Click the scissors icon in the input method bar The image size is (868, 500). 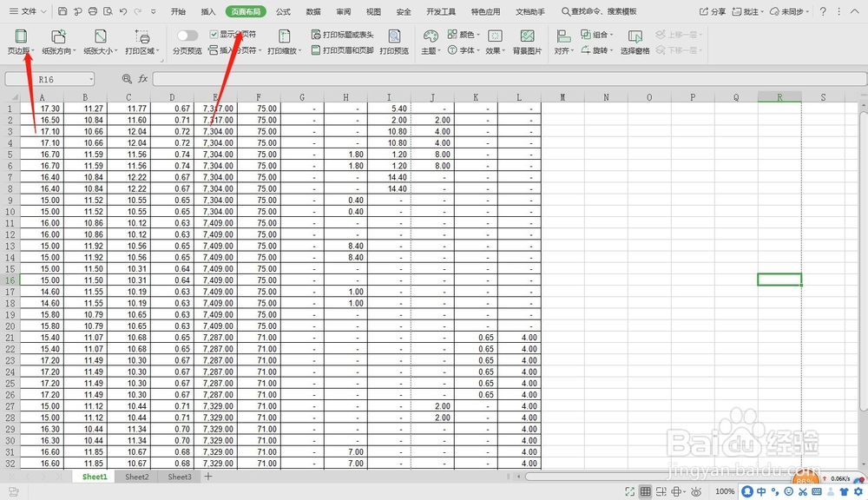[x=803, y=491]
